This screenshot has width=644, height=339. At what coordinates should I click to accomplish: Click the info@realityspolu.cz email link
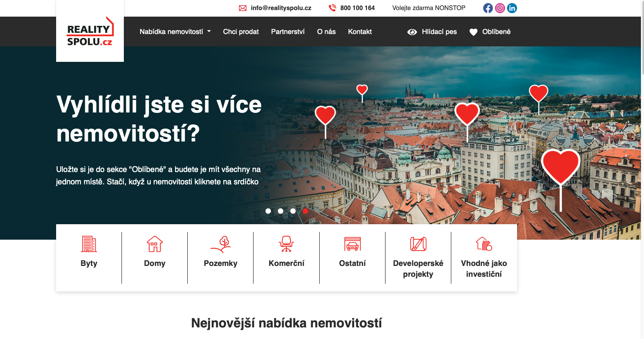click(281, 8)
